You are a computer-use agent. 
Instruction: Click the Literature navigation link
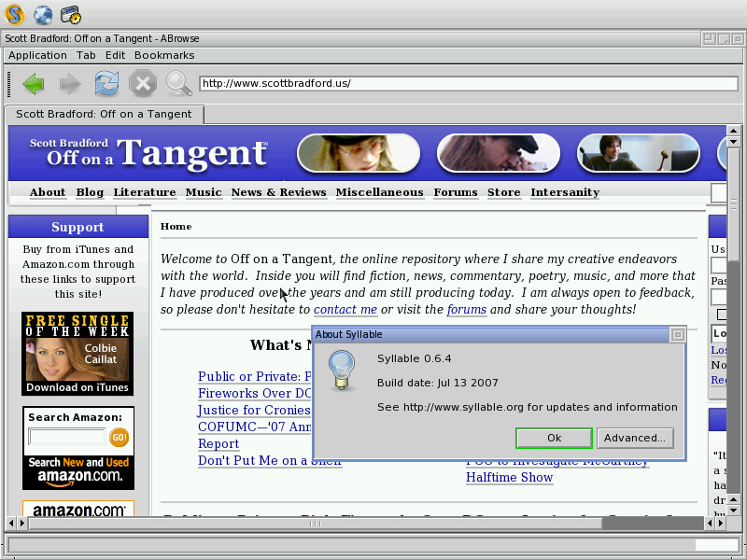[x=145, y=192]
